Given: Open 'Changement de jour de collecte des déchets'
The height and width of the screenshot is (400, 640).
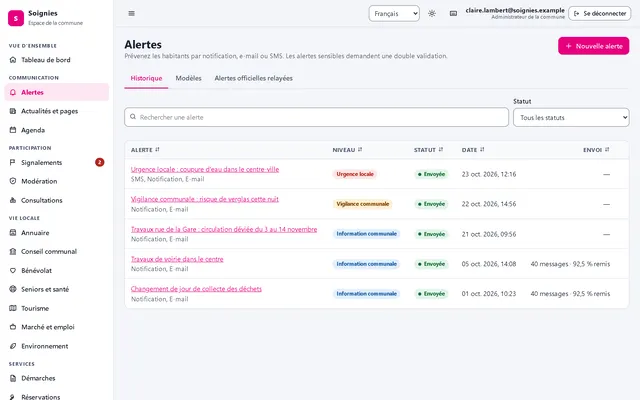Looking at the screenshot, I should (196, 289).
